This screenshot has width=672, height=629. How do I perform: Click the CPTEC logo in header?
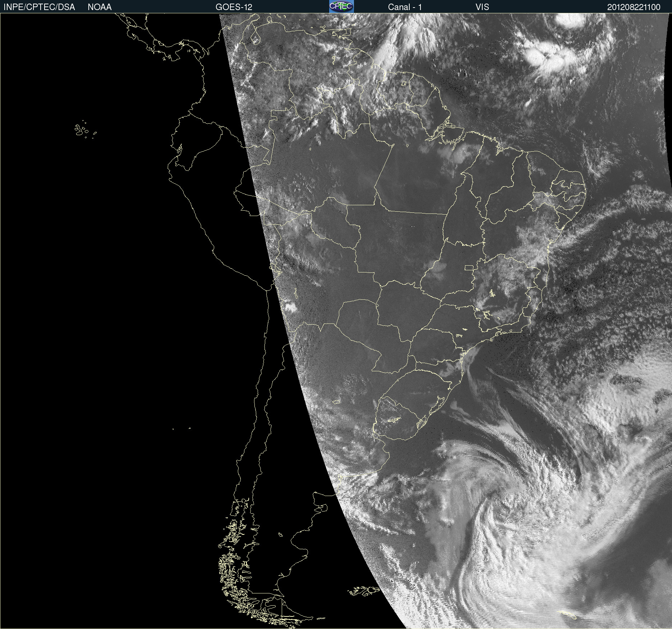click(341, 6)
